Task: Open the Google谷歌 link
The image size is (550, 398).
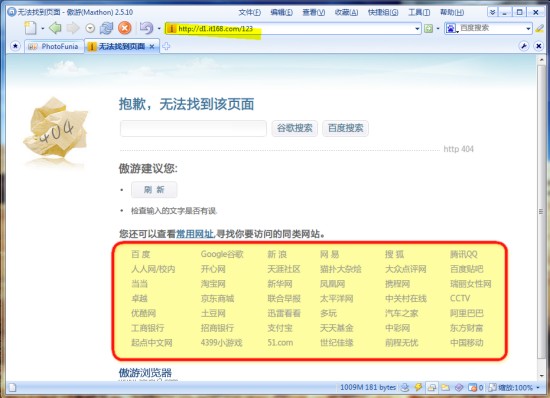Action: [222, 254]
